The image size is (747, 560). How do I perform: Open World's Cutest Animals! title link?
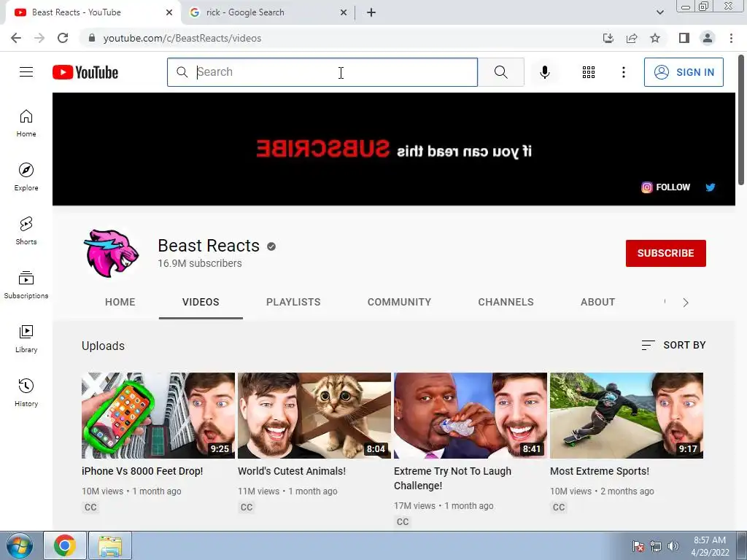292,471
